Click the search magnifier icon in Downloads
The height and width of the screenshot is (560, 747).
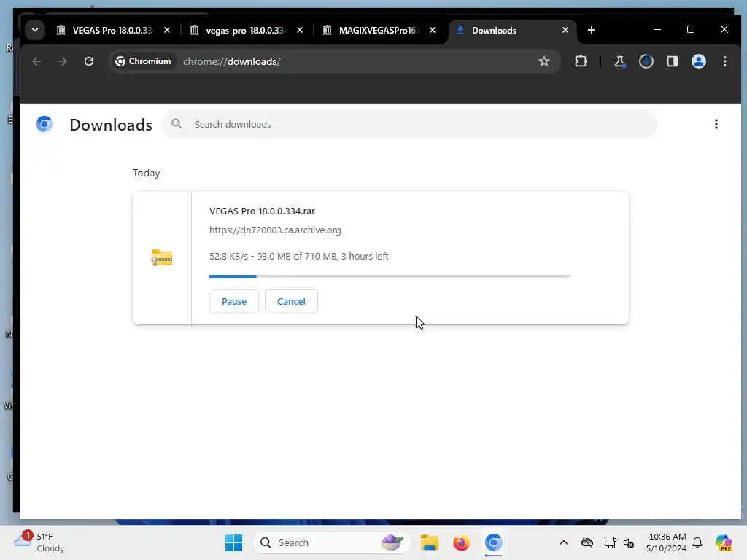pyautogui.click(x=177, y=124)
